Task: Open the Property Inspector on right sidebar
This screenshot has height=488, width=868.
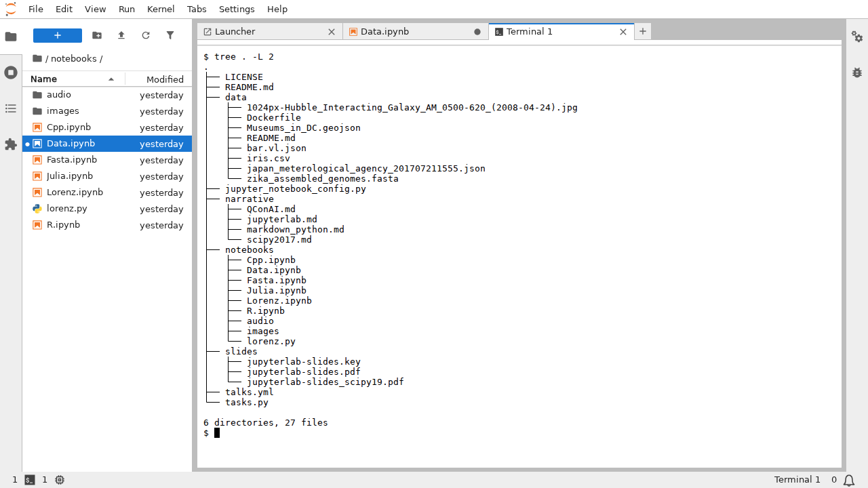Action: 857,37
